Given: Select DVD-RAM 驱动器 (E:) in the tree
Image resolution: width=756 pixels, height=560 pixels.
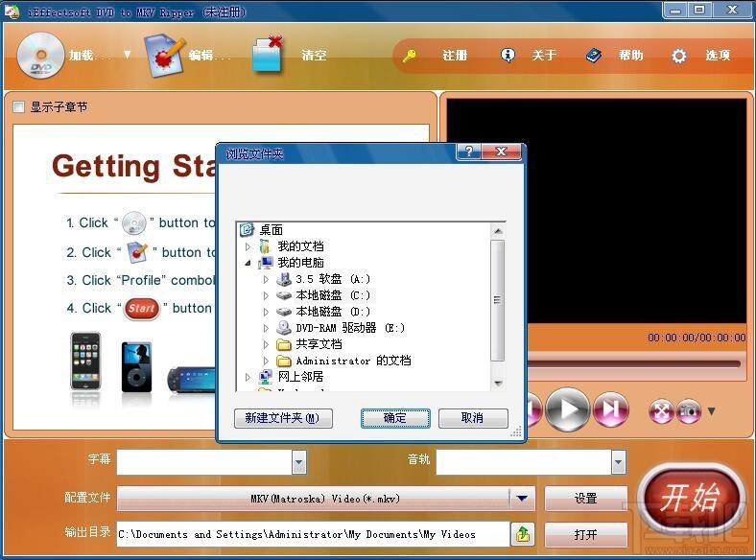Looking at the screenshot, I should [x=349, y=328].
